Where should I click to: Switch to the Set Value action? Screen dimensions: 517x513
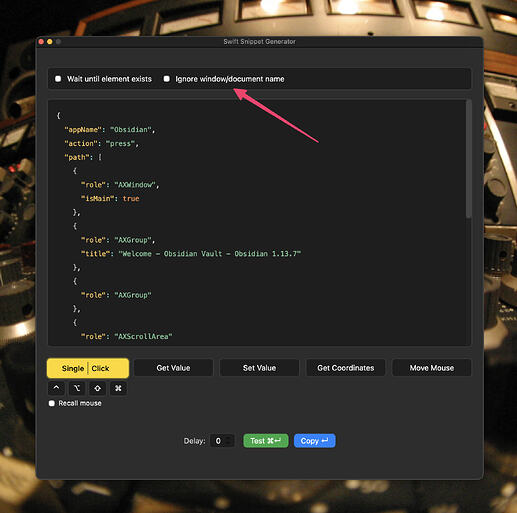click(259, 368)
